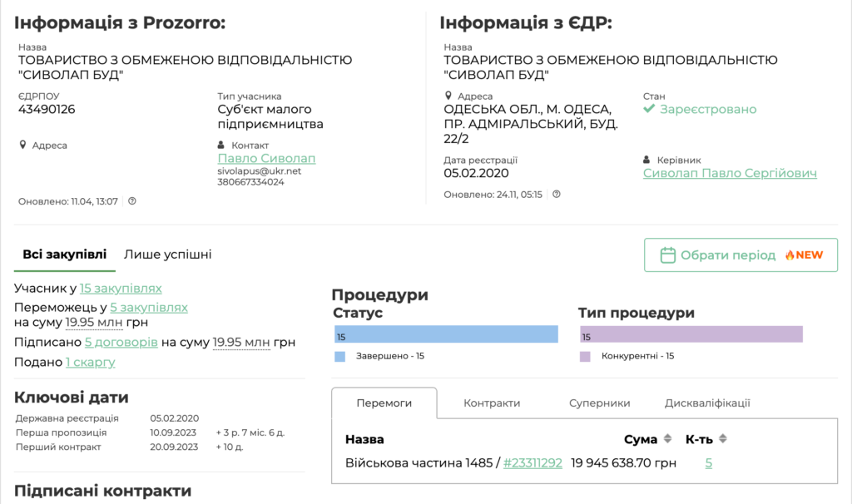The width and height of the screenshot is (852, 504).
Task: Sort the table by Сума column
Action: point(666,439)
